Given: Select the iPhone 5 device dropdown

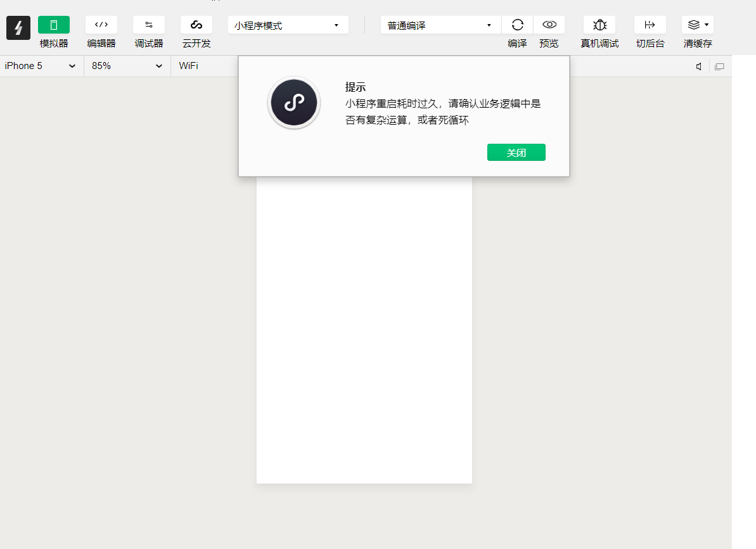Looking at the screenshot, I should (x=41, y=66).
